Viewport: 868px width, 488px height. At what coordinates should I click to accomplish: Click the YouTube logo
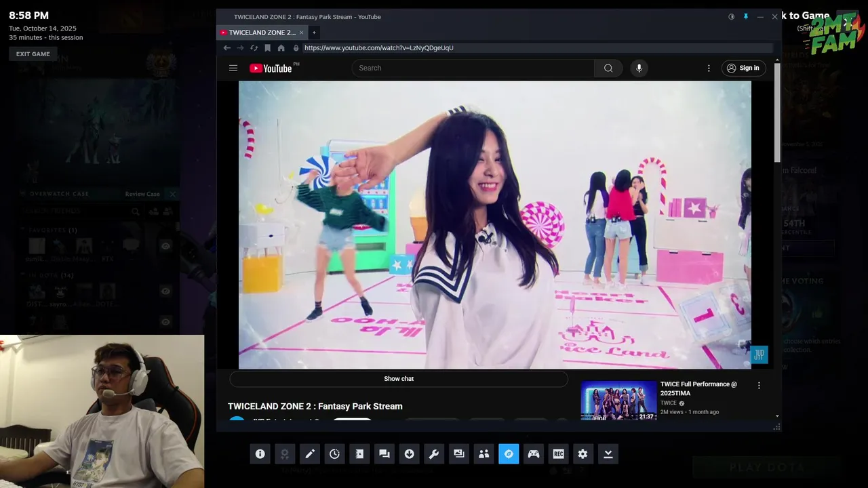(x=271, y=68)
